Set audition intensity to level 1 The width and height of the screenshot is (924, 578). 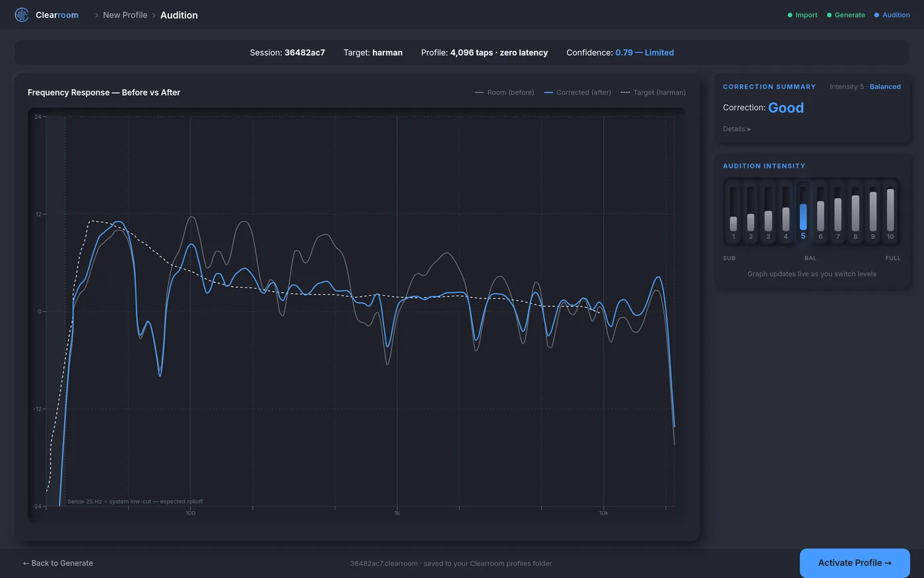coord(733,211)
